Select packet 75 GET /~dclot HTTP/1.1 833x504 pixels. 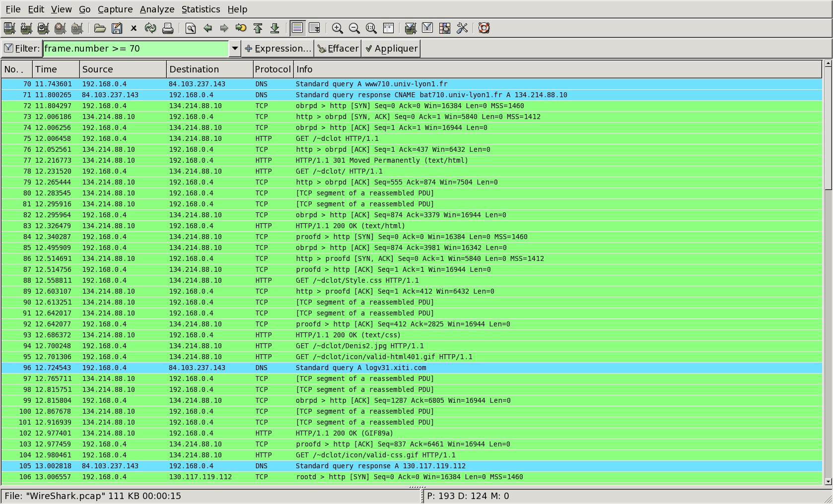pos(412,138)
